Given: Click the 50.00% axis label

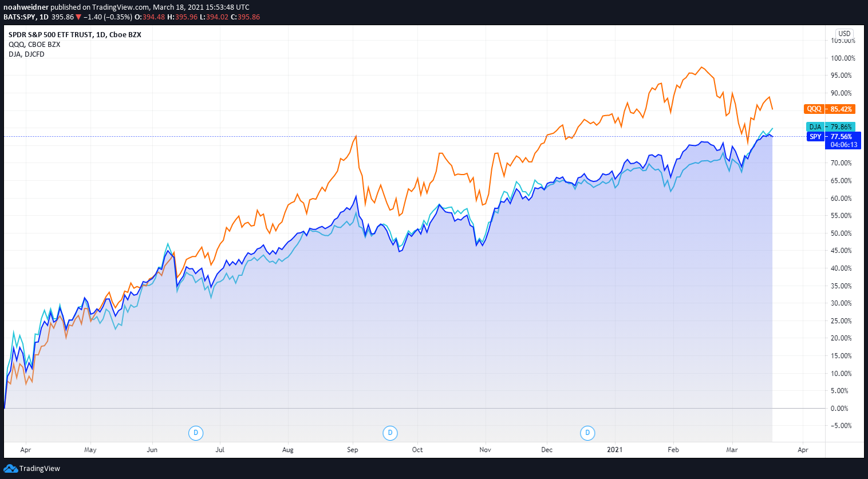Looking at the screenshot, I should [x=841, y=233].
